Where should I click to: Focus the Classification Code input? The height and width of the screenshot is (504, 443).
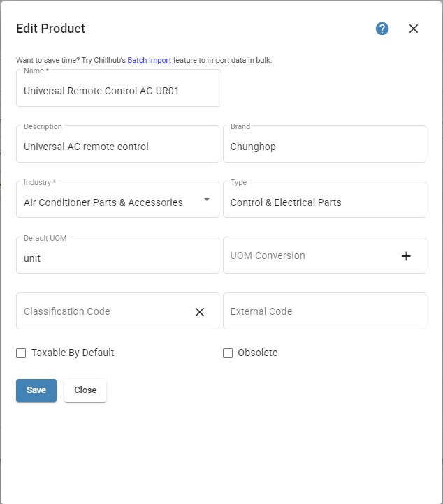coord(101,312)
